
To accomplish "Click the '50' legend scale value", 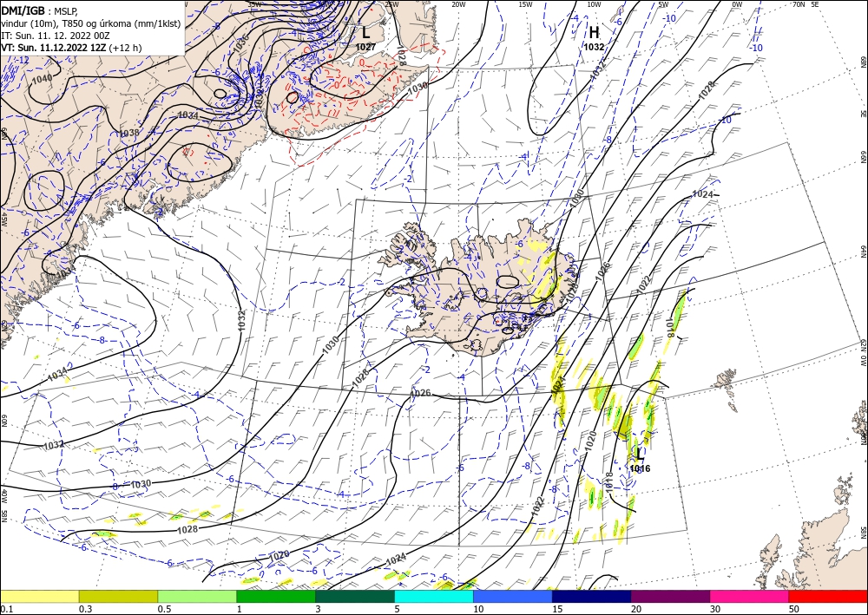I will click(x=794, y=609).
